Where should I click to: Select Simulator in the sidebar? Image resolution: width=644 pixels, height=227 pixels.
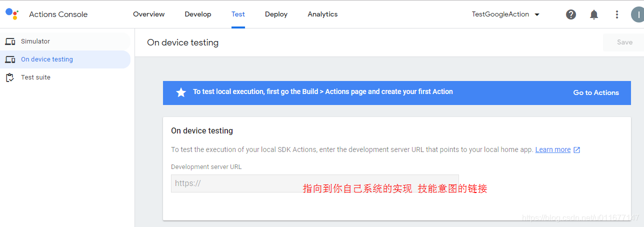65,41
